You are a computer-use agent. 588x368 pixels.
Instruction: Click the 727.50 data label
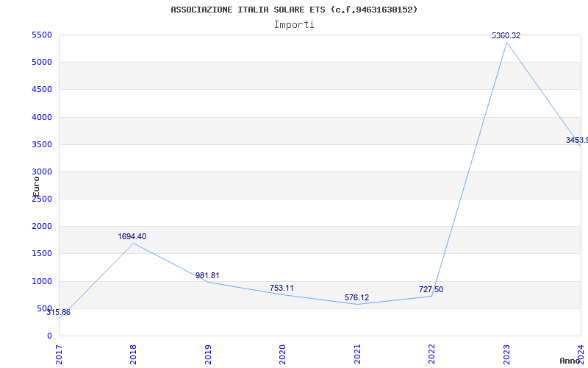coord(431,289)
